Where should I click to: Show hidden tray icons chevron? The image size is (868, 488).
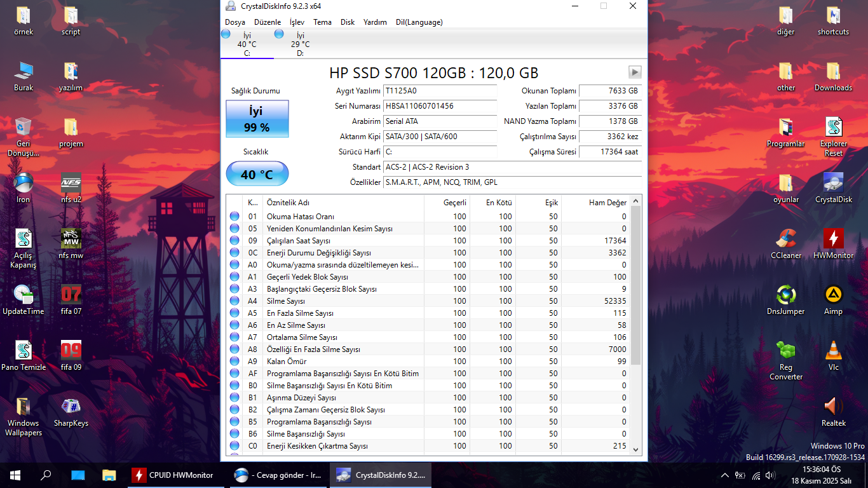point(725,475)
